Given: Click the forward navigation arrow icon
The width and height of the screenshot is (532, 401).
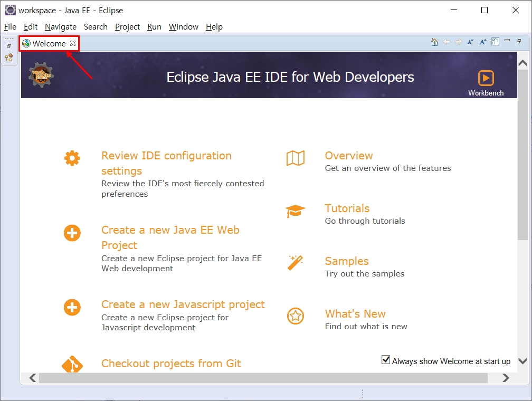Looking at the screenshot, I should pos(458,42).
